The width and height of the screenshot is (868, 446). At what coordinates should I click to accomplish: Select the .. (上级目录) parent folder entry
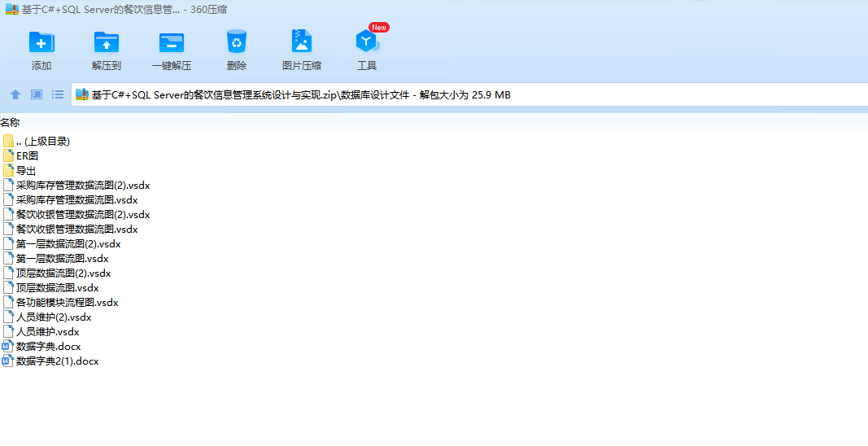[x=37, y=142]
